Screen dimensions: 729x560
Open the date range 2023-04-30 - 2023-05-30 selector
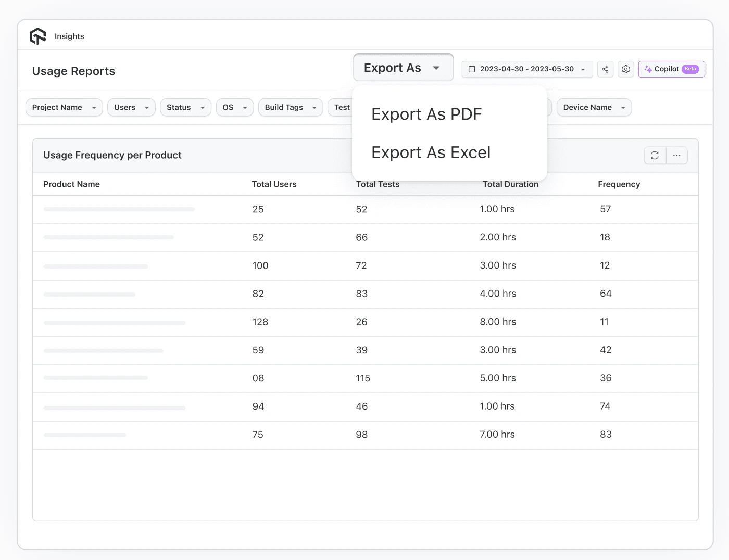pos(526,69)
